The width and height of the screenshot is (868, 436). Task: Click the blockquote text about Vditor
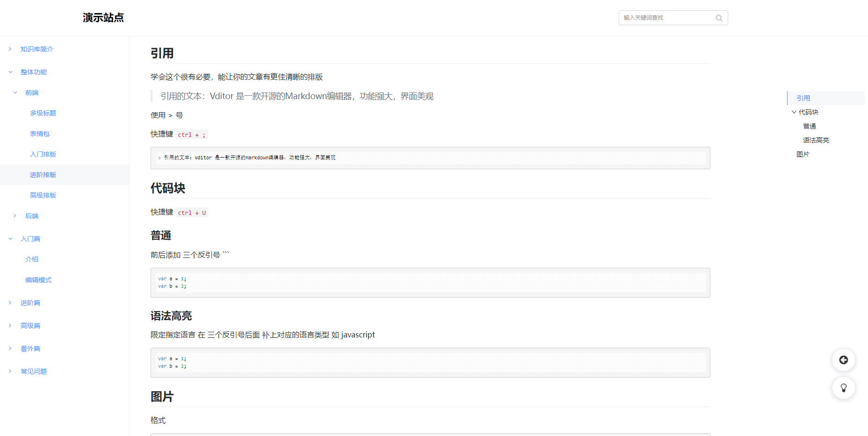pos(297,96)
